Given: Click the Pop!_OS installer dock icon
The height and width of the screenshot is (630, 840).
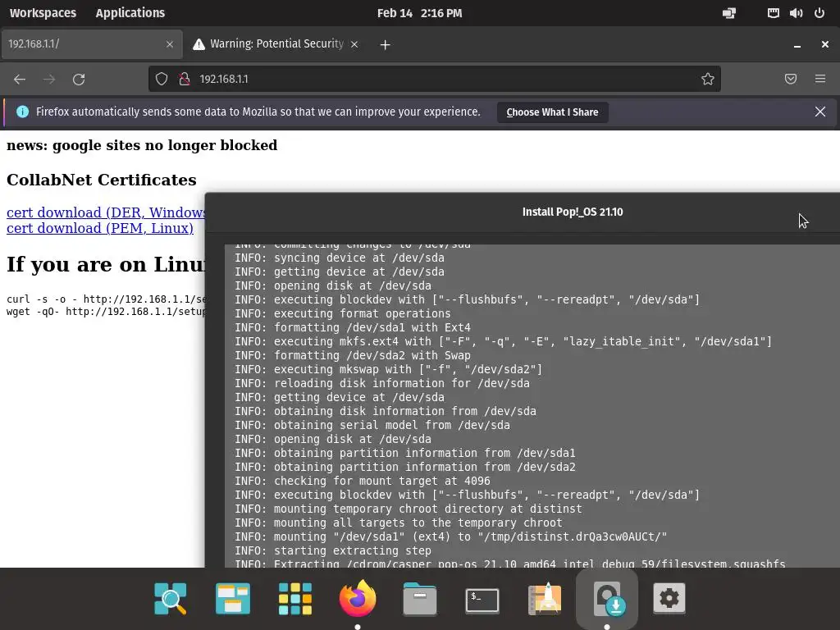Looking at the screenshot, I should (x=607, y=598).
